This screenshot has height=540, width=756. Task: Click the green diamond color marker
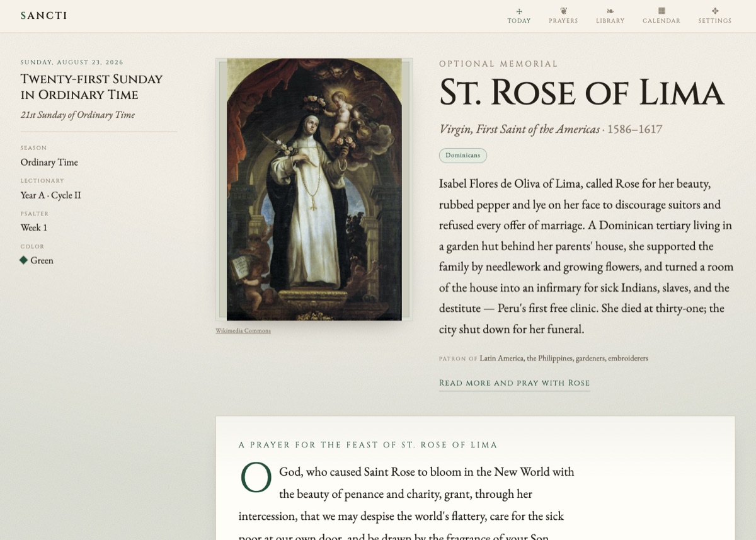23,260
